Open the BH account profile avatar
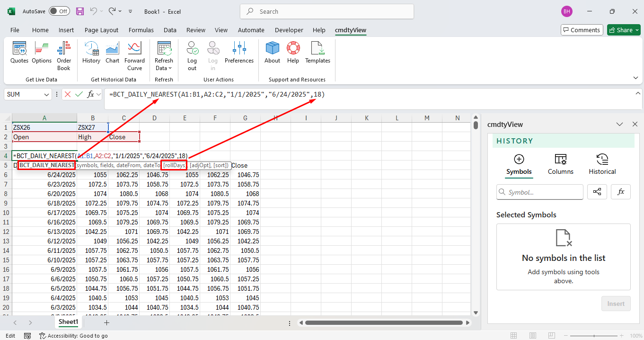This screenshot has height=340, width=644. (x=566, y=11)
